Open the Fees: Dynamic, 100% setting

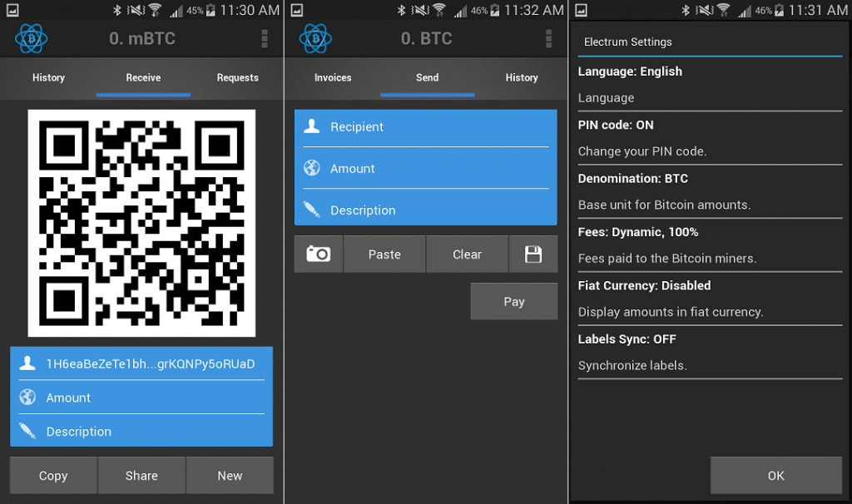pyautogui.click(x=711, y=245)
